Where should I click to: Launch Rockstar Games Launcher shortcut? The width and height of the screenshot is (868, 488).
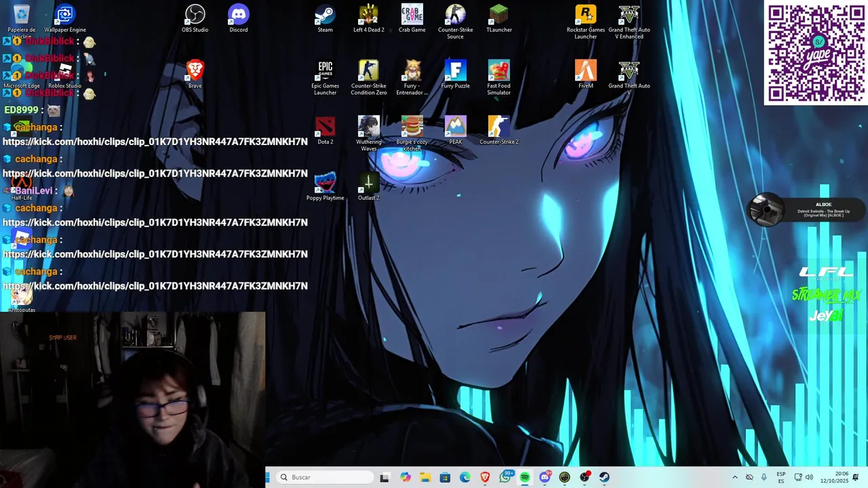[586, 22]
